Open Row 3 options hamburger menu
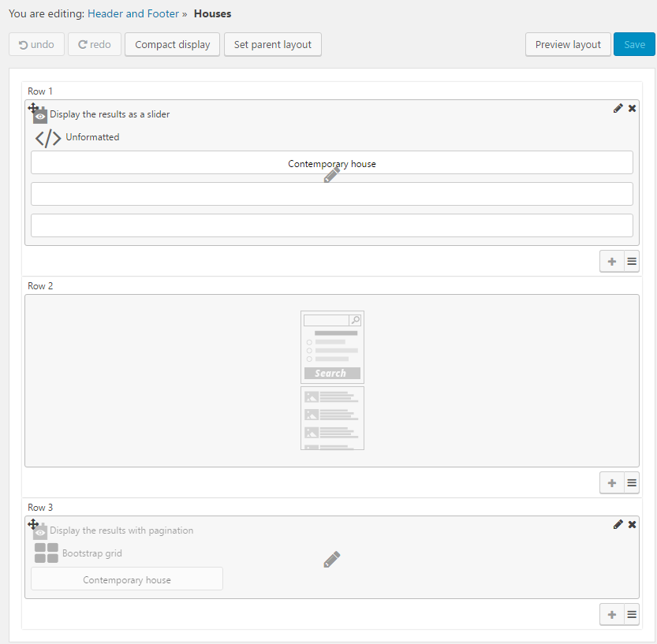Image resolution: width=657 pixels, height=644 pixels. point(632,615)
